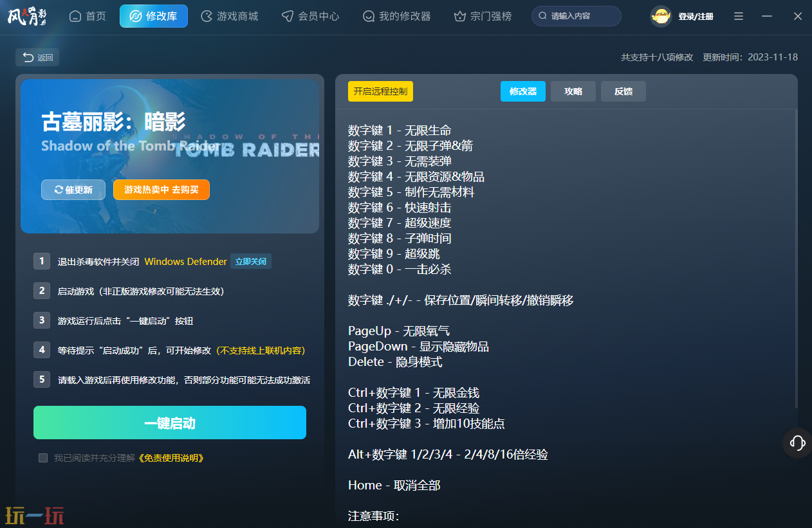
Task: Open the hamburger menu icon
Action: coord(739,16)
